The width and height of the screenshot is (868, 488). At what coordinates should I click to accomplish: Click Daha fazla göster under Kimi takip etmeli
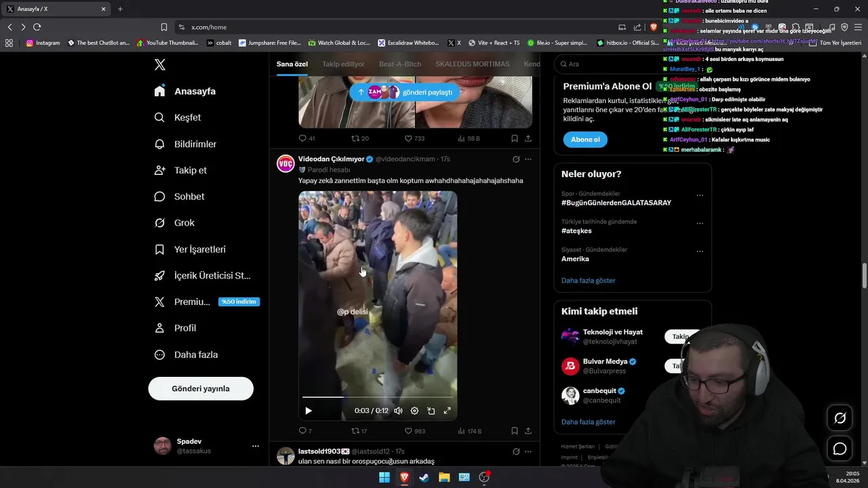coord(589,422)
